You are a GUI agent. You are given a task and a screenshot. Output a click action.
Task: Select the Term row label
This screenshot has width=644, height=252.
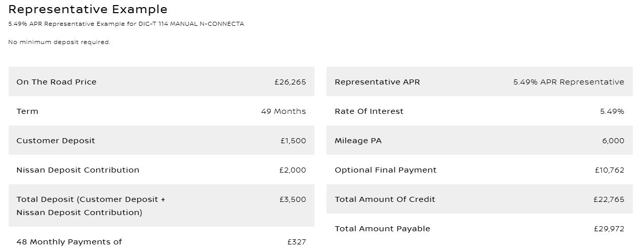27,111
